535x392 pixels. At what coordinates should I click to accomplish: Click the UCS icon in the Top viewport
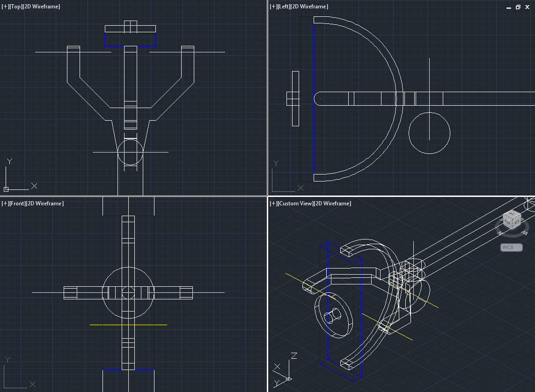coord(6,189)
